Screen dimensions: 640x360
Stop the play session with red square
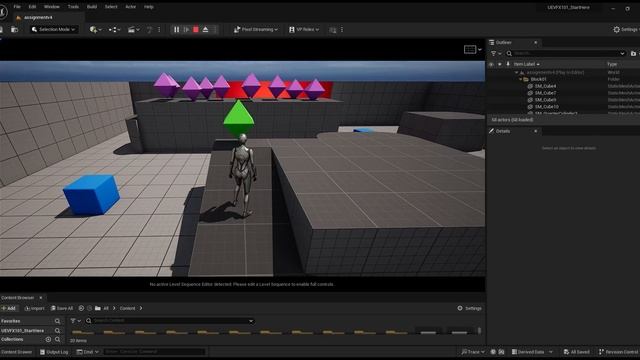tap(196, 29)
